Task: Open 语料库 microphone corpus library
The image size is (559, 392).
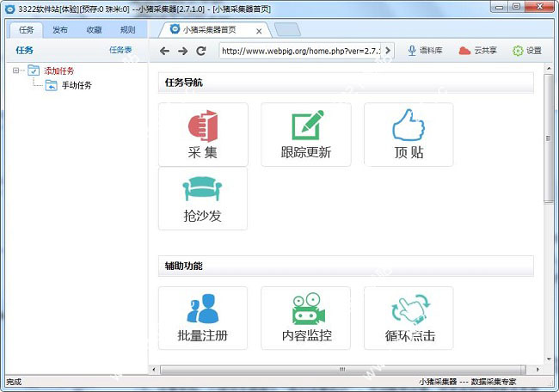Action: click(425, 51)
